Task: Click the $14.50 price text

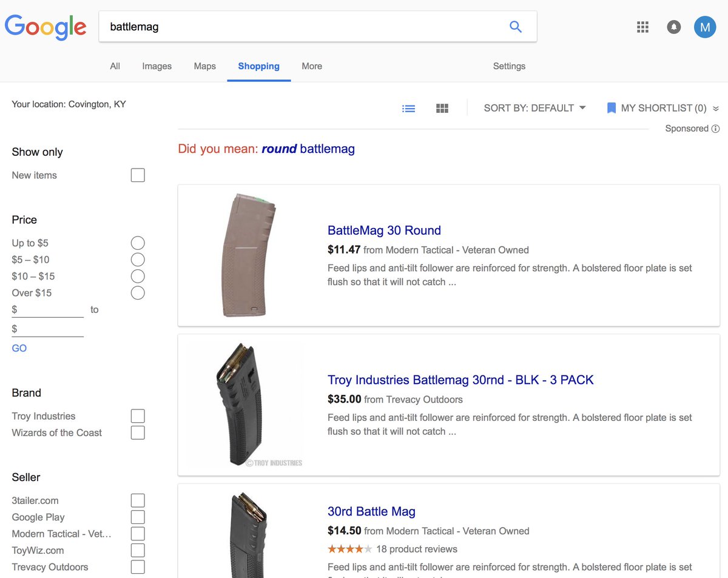Action: (345, 531)
